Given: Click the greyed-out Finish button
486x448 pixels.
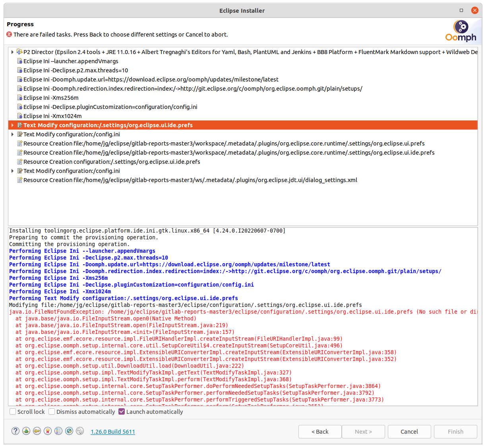Looking at the screenshot, I should point(455,431).
